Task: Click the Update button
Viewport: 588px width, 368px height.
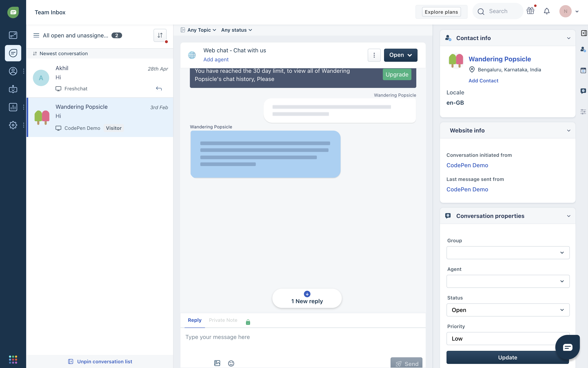Action: [x=508, y=357]
